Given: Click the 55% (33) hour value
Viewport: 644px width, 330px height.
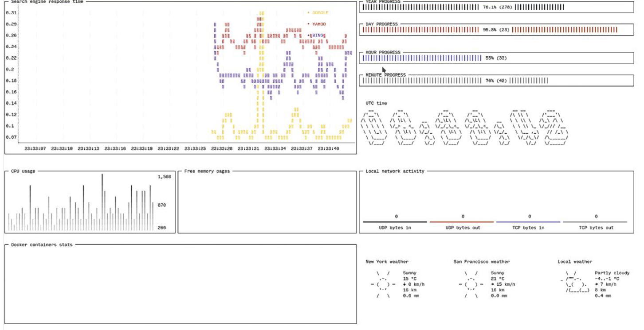Looking at the screenshot, I should tap(496, 58).
